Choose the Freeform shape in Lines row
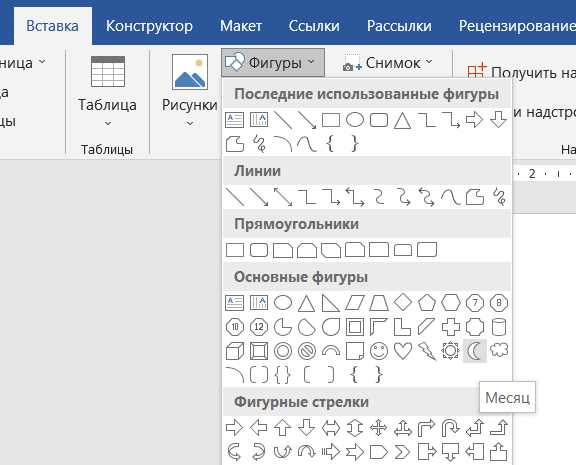Screen dimensions: 576x465 point(475,197)
